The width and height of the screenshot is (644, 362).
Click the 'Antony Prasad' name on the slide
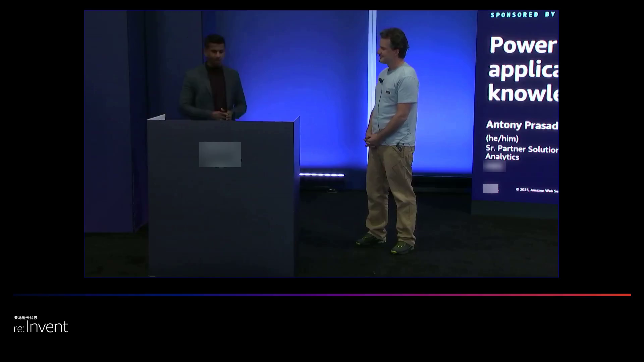522,125
